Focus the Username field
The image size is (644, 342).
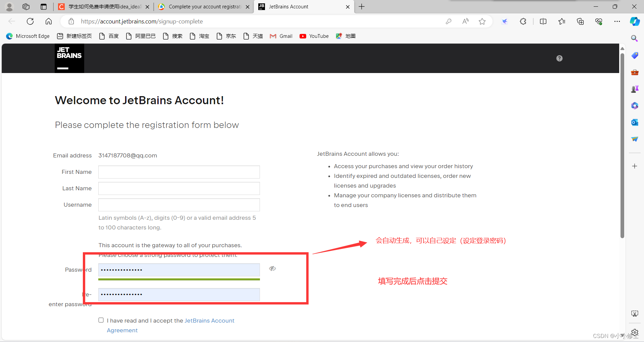pos(179,205)
